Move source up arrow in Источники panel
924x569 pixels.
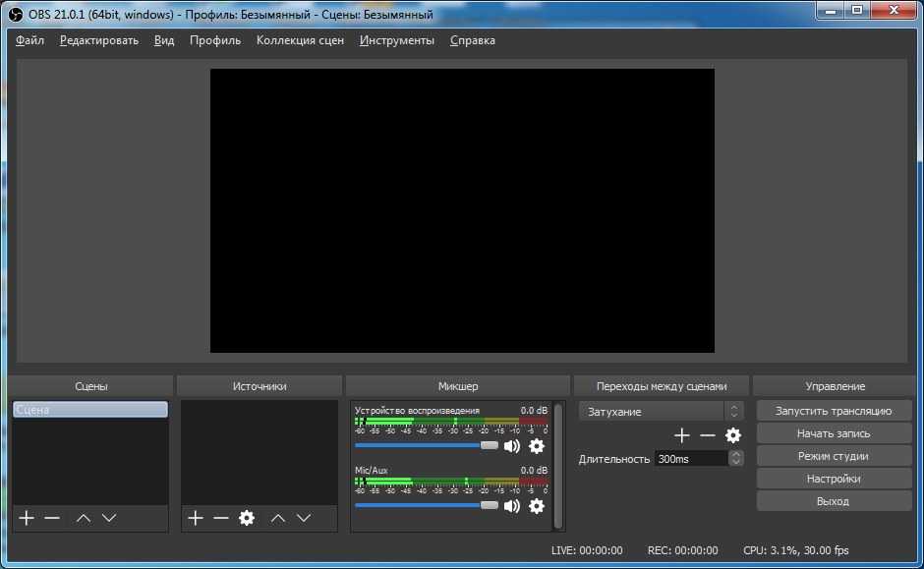point(278,518)
